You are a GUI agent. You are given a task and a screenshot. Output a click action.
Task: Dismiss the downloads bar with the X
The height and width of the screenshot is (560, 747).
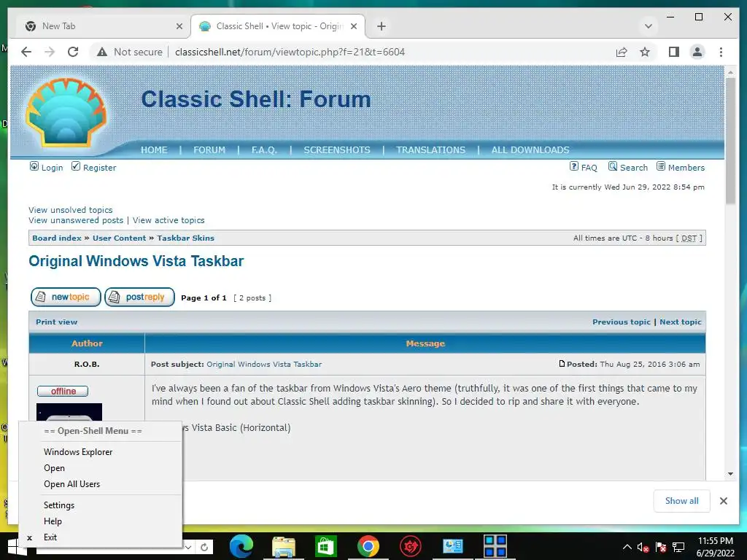point(724,501)
